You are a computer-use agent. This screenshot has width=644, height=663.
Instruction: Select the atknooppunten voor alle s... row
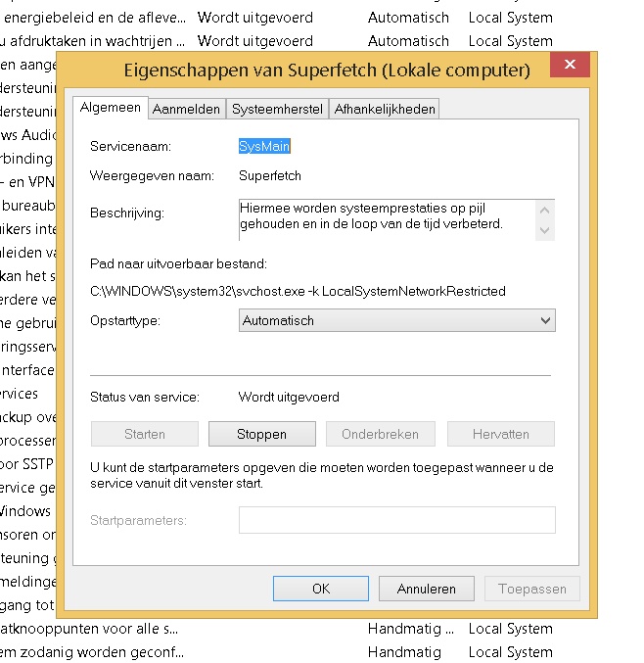point(276,629)
